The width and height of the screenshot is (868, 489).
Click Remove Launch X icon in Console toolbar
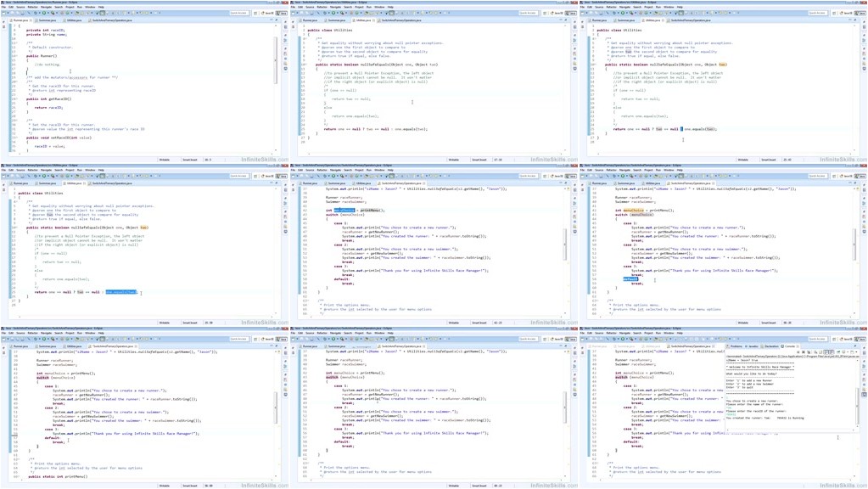pos(804,352)
